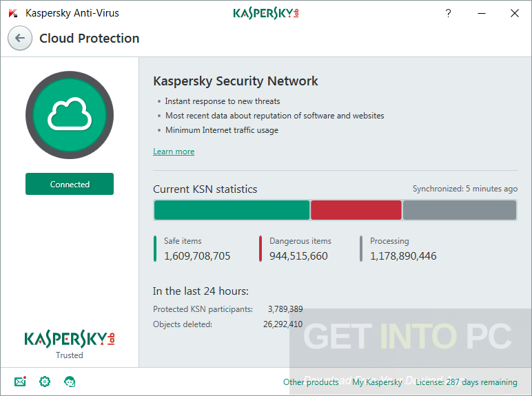Click the Current KSN statistics heading
Viewport: 532px width, 396px height.
[x=205, y=189]
